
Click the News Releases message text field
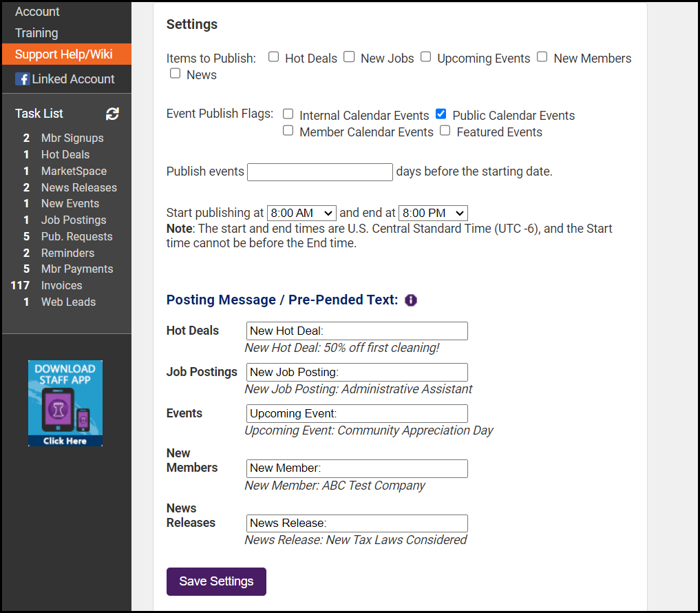click(x=357, y=523)
